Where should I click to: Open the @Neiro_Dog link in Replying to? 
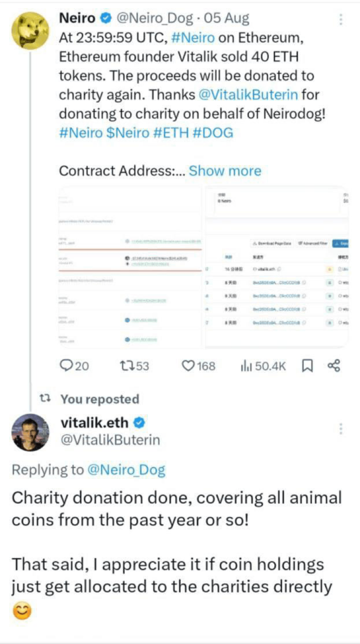click(127, 470)
